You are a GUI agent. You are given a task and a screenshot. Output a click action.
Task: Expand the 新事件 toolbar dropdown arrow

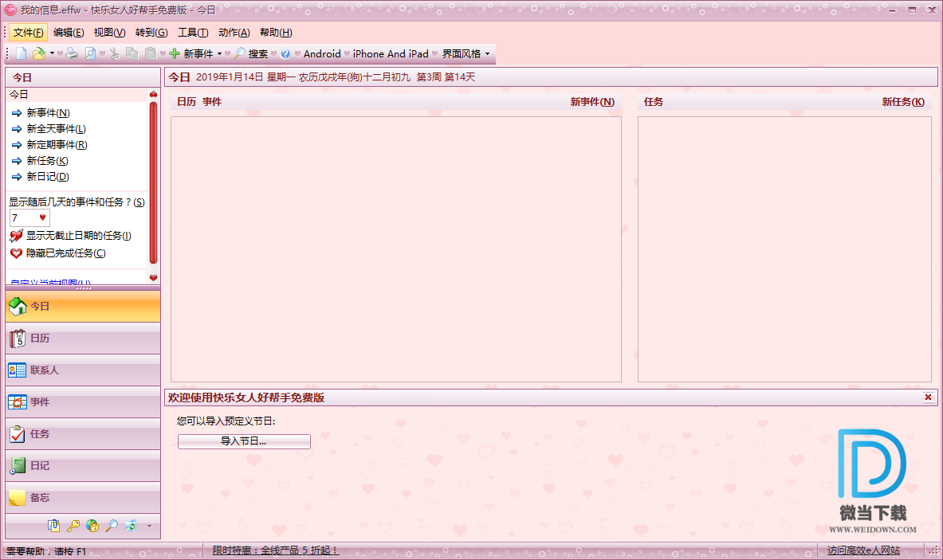coord(220,54)
